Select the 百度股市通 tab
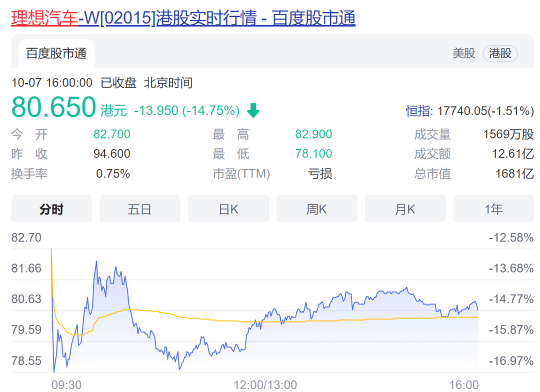 56,53
